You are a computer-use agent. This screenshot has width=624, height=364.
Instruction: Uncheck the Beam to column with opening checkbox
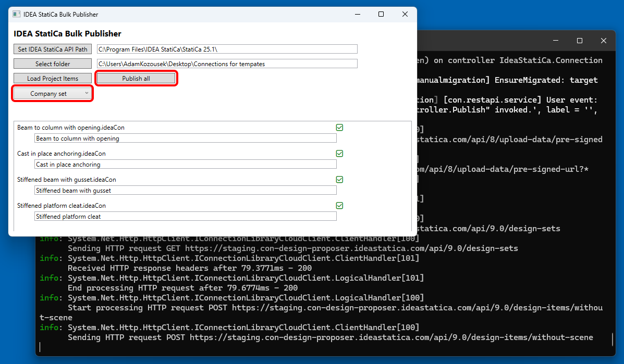tap(339, 128)
